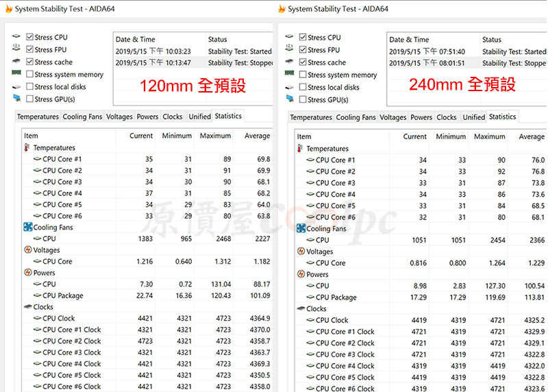The width and height of the screenshot is (548, 392).
Task: Select CPU Package power row in right window
Action: (421, 297)
